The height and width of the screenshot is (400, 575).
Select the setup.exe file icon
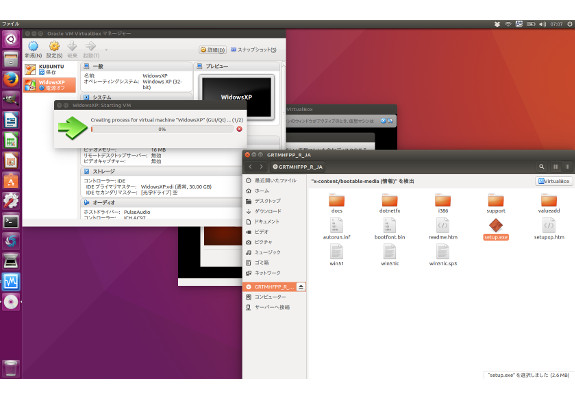click(x=496, y=225)
